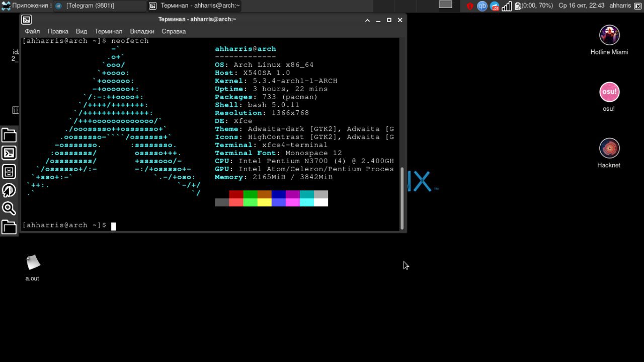
Task: Click the terminal window icon in title bar
Action: (27, 20)
